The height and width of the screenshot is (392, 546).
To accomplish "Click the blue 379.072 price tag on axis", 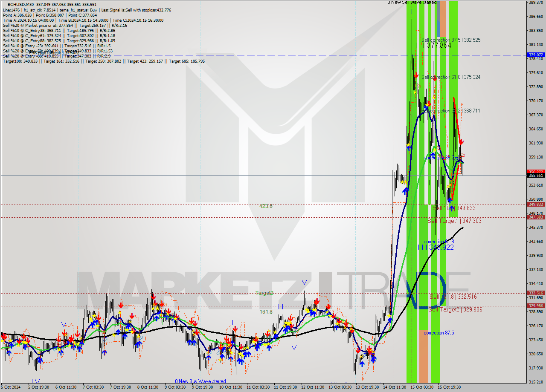I will click(536, 55).
